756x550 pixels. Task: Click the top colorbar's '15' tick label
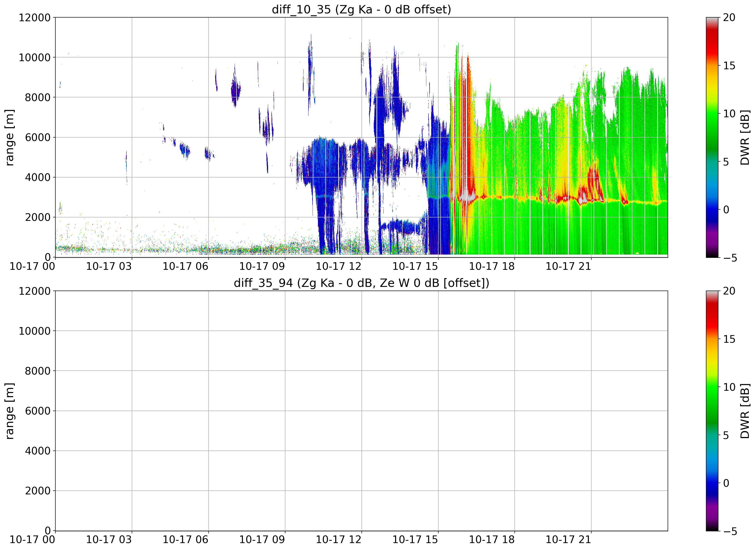coord(729,66)
